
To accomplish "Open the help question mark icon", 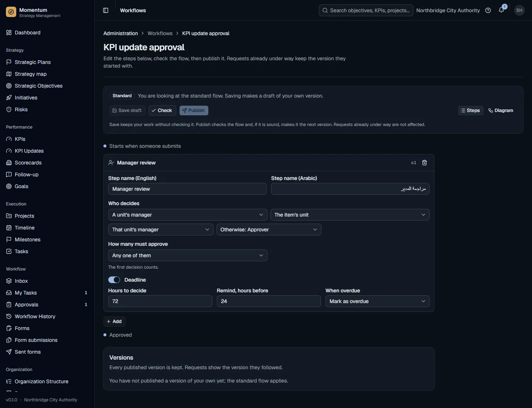I will click(488, 10).
